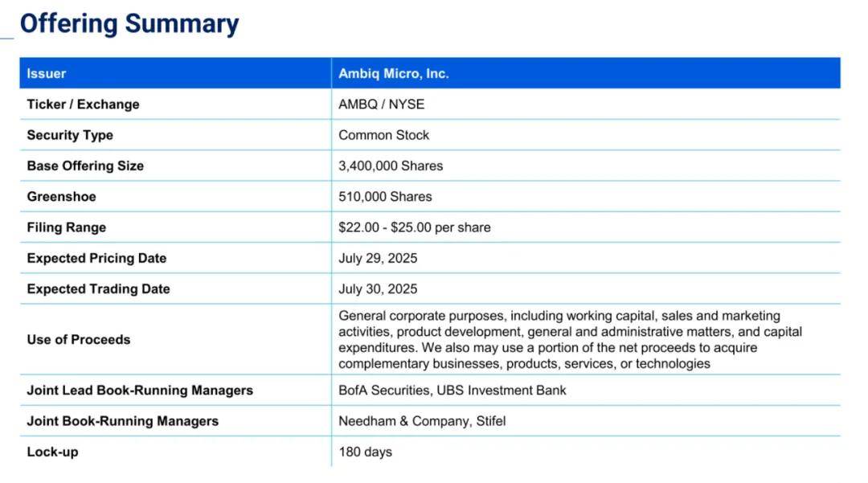Screen dimensions: 868x483
Task: Click the July 29, 2025 pricing date
Action: [378, 258]
